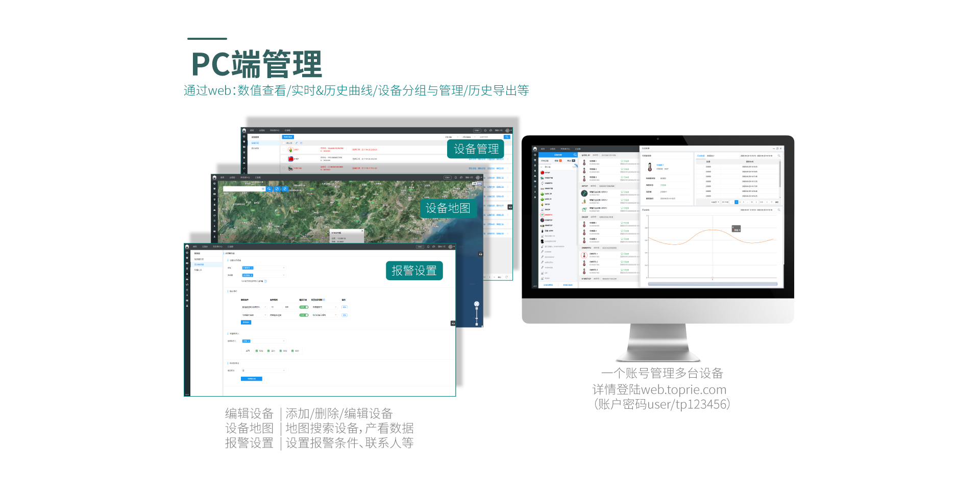Select the highlighted item in alarm settings sidebar
Screen dimensions: 980x490
pos(199,264)
